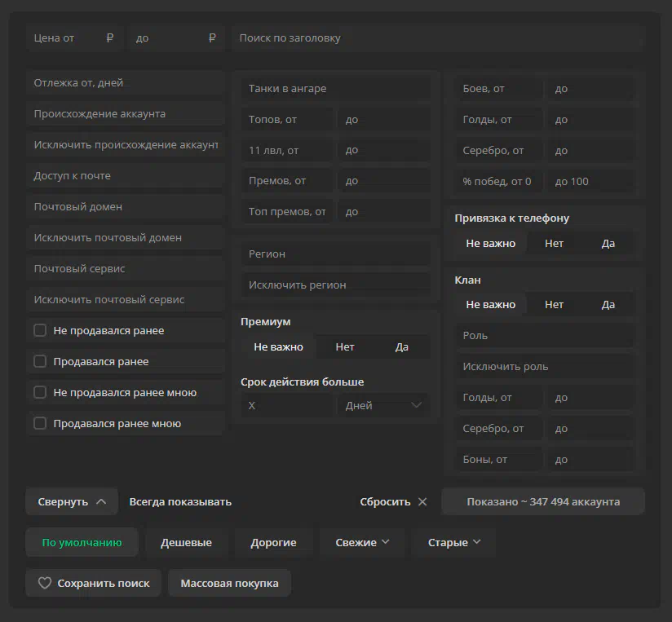
Task: Collapse filters with the Свернуть chevron
Action: tap(101, 501)
